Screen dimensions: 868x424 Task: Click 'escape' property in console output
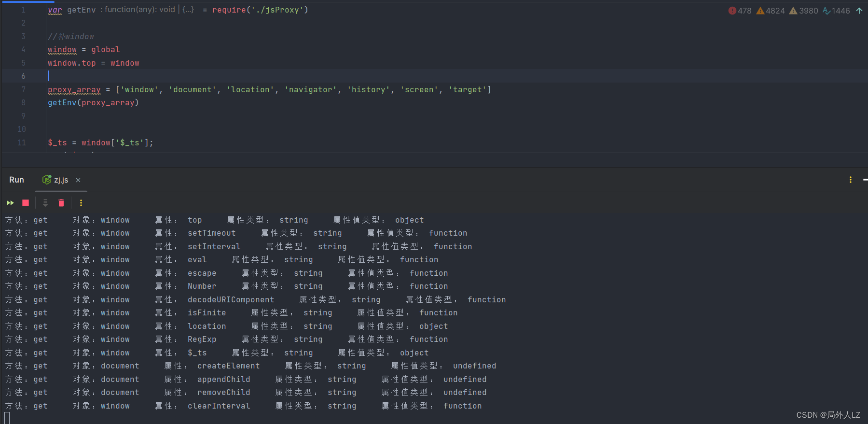[x=202, y=273]
